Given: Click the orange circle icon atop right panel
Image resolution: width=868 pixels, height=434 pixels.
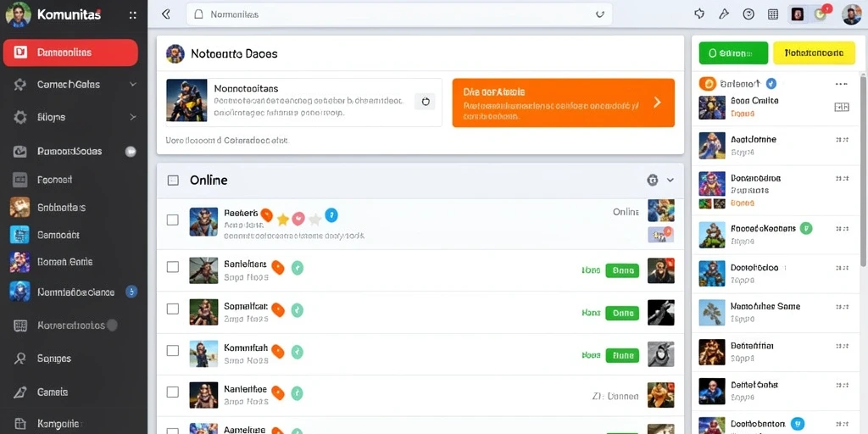Looking at the screenshot, I should [x=708, y=84].
